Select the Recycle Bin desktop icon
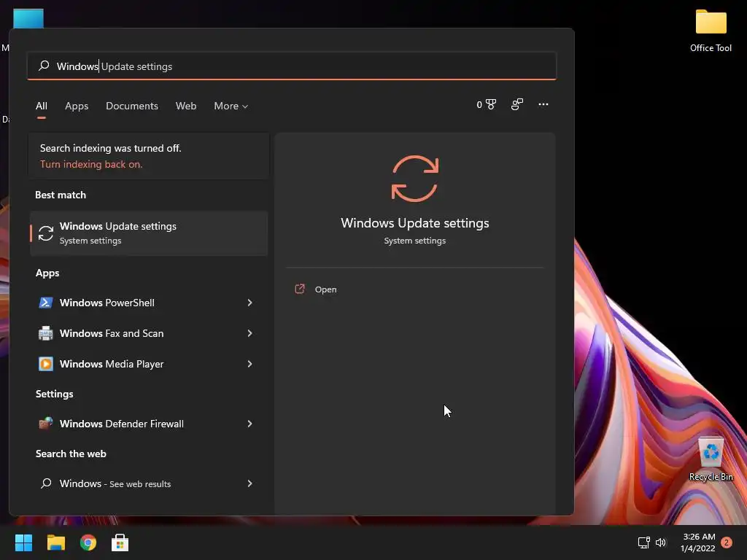The image size is (747, 560). [x=711, y=459]
